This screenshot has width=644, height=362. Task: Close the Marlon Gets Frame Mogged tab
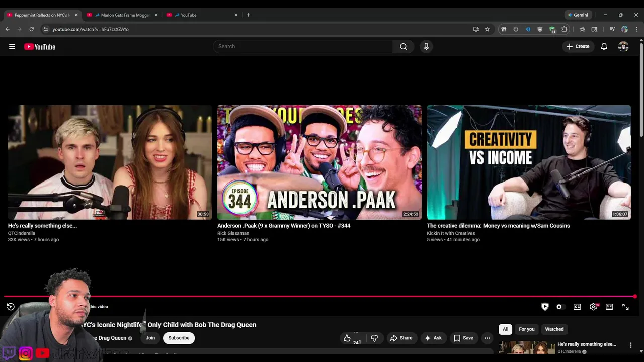tap(156, 15)
